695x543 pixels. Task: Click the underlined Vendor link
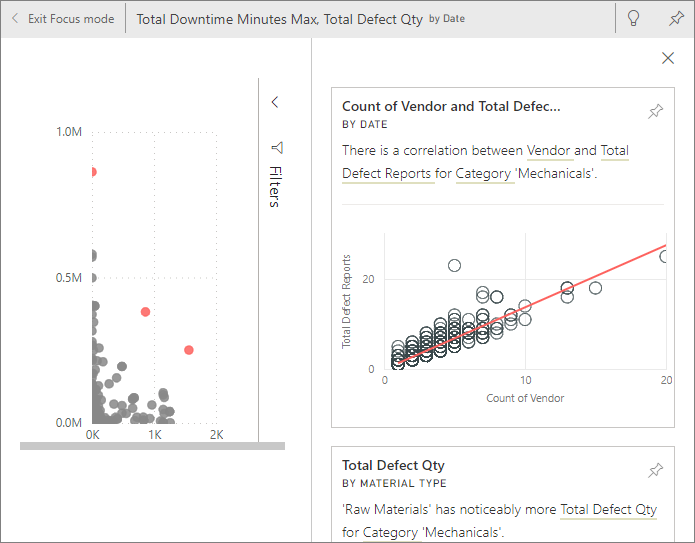pyautogui.click(x=548, y=151)
